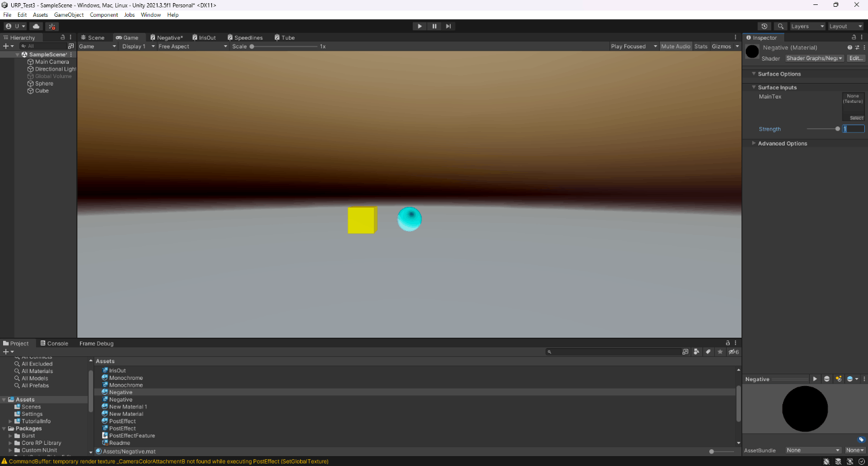This screenshot has height=466, width=868.
Task: Click the Step frame button
Action: point(448,26)
